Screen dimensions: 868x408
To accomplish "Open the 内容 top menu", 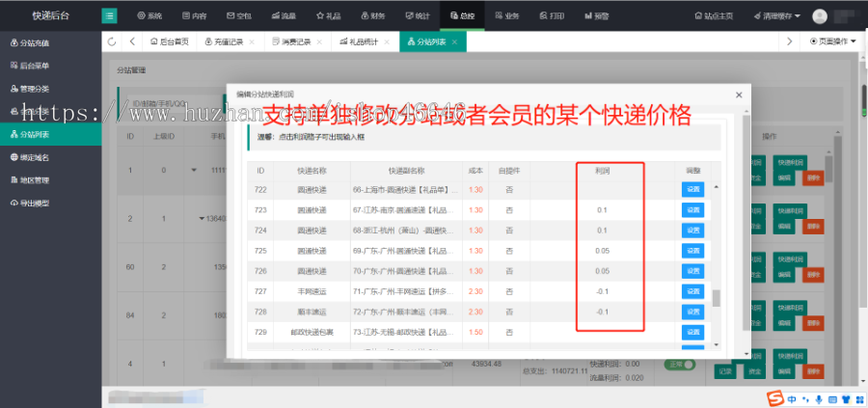I will tap(194, 16).
